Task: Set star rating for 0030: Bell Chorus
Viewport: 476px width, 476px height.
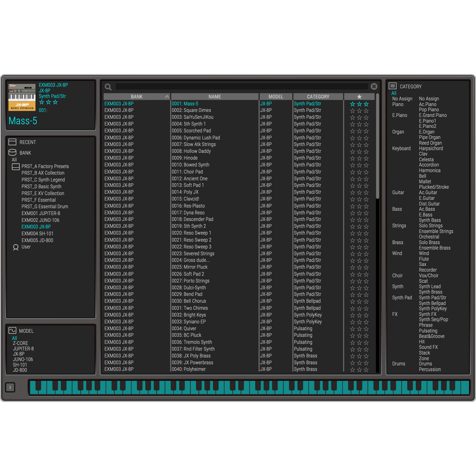Action: pos(359,301)
